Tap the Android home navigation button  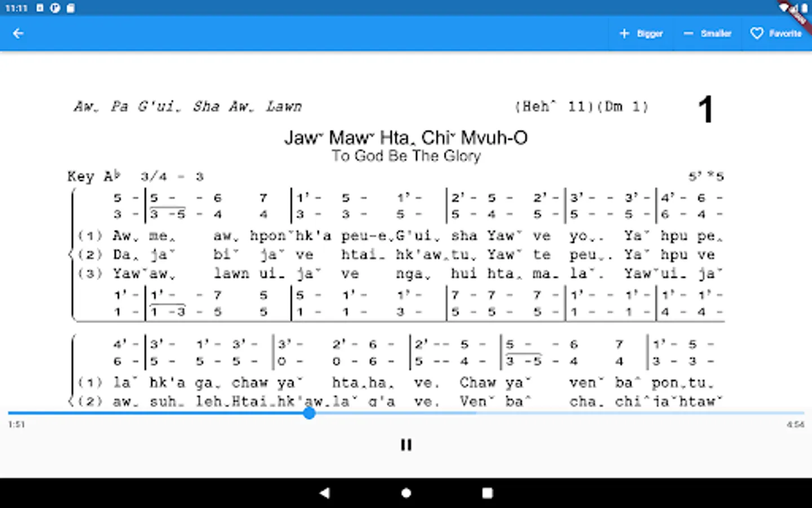click(x=406, y=493)
